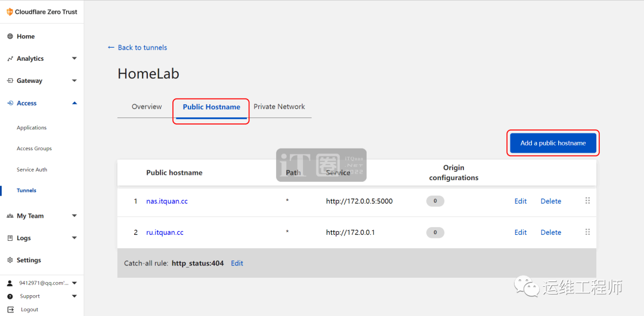Click the Access sidebar icon
The width and height of the screenshot is (644, 316).
(10, 103)
